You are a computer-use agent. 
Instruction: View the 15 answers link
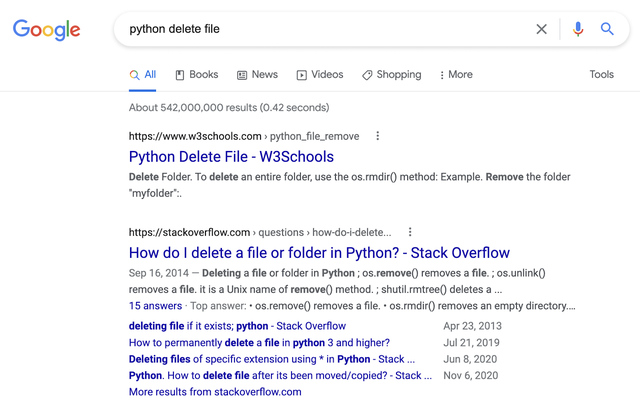pos(156,306)
